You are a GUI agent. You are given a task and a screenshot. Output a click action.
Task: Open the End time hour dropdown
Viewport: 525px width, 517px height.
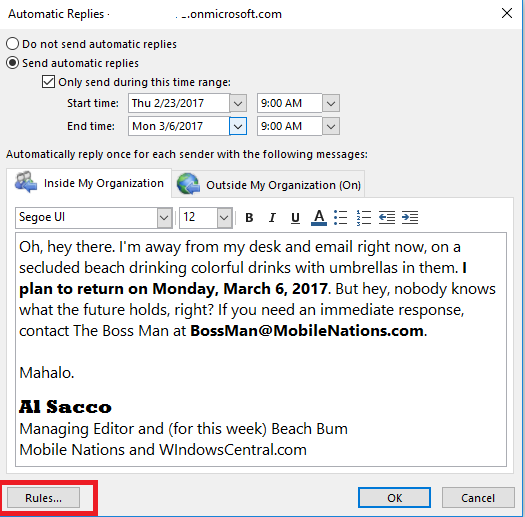(331, 126)
